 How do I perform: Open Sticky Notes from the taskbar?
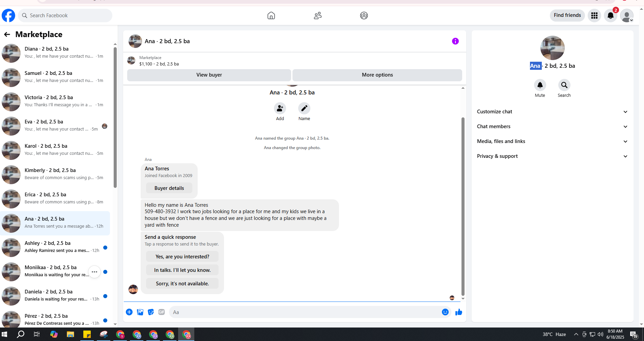pyautogui.click(x=87, y=334)
